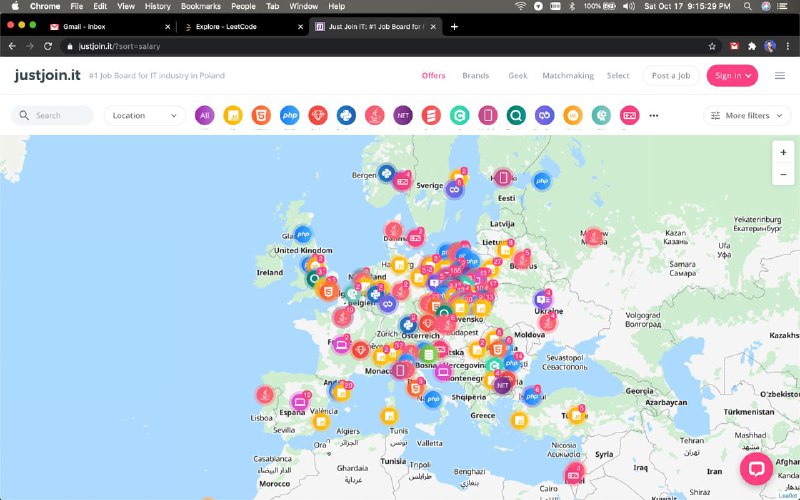
Task: Open the PHP marker east of Helsinki
Action: pyautogui.click(x=542, y=181)
